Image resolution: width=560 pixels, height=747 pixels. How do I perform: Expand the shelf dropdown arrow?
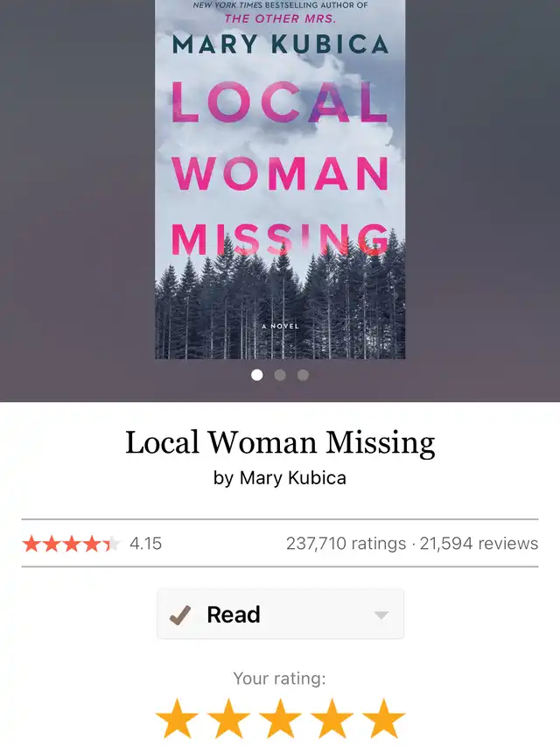click(381, 615)
